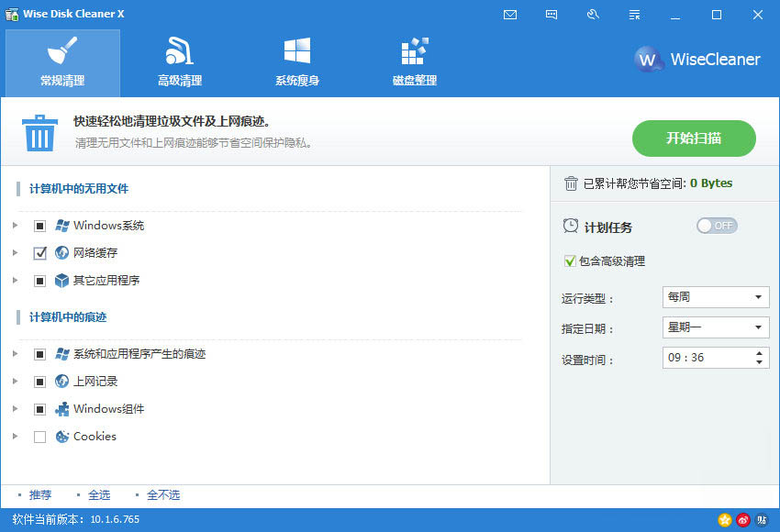Image resolution: width=780 pixels, height=532 pixels.
Task: Increase the scheduled time with the up stepper
Action: [758, 354]
